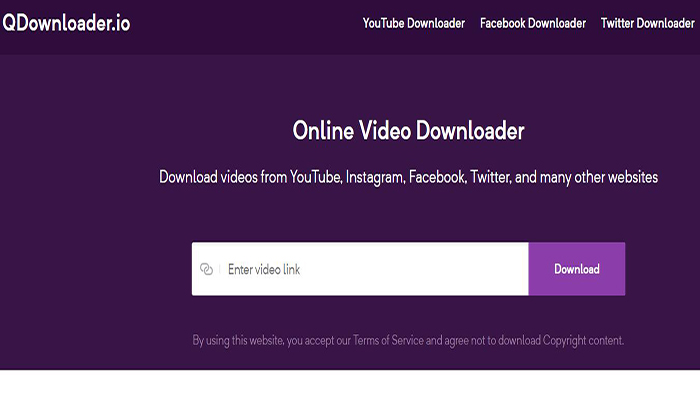700x400 pixels.
Task: Click the chain link icon in the input box
Action: click(206, 269)
